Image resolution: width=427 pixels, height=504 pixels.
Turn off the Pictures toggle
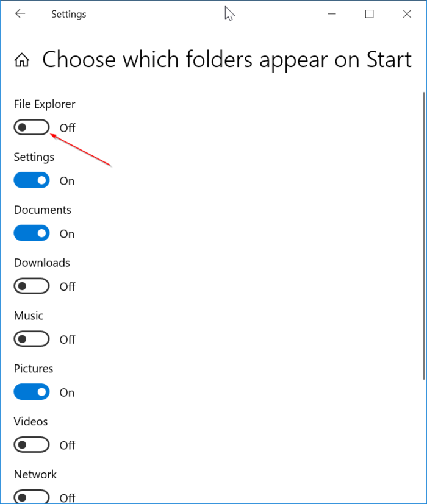tap(31, 391)
